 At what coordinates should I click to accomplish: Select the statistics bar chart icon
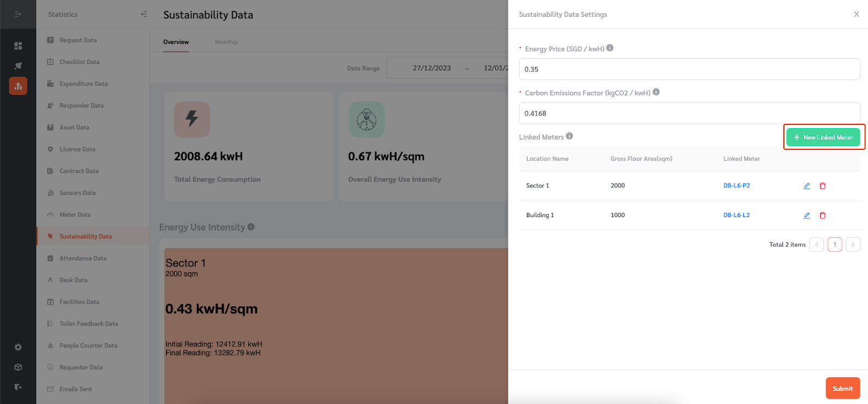point(18,86)
